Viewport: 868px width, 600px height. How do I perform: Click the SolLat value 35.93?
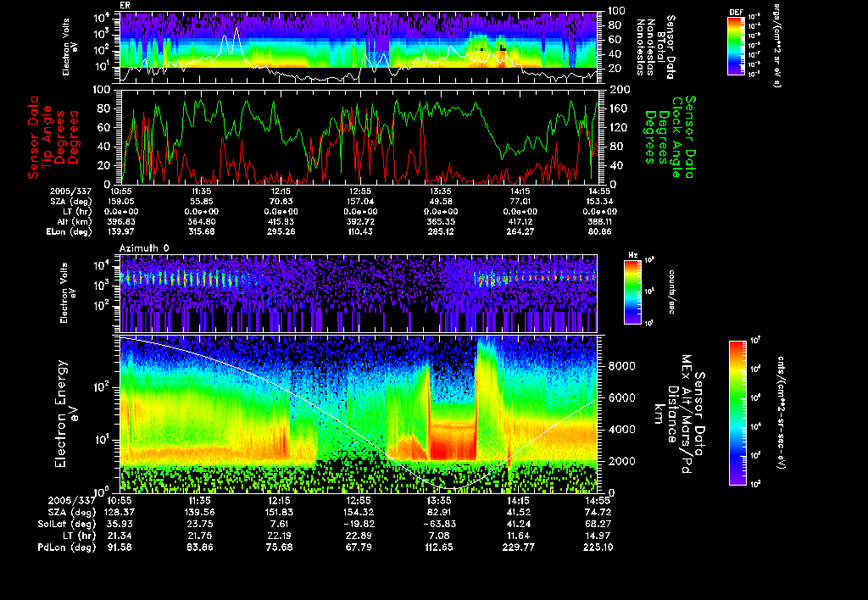pos(120,525)
